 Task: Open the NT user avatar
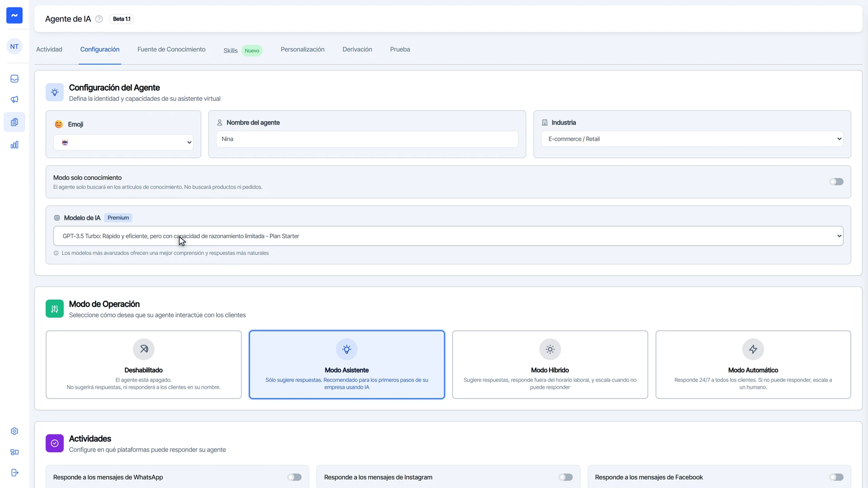pyautogui.click(x=14, y=47)
